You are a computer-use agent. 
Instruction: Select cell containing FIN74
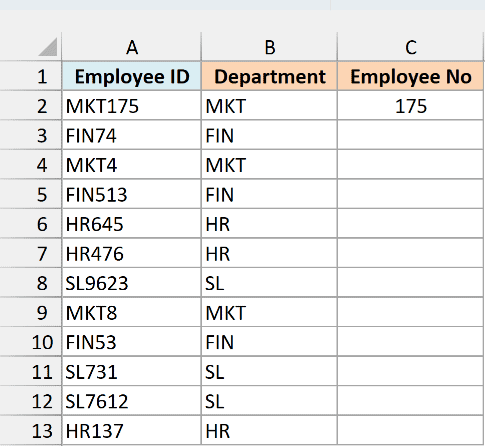click(x=132, y=135)
